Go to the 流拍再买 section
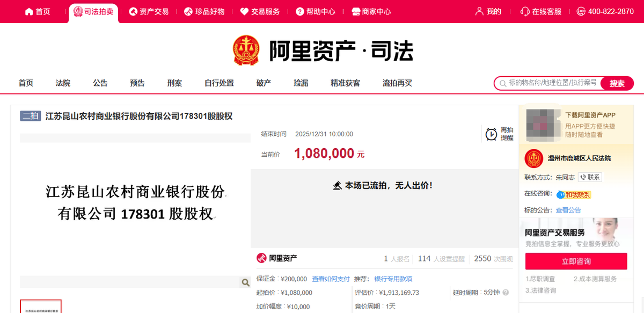Viewport: 644px width, 313px height. [x=397, y=83]
